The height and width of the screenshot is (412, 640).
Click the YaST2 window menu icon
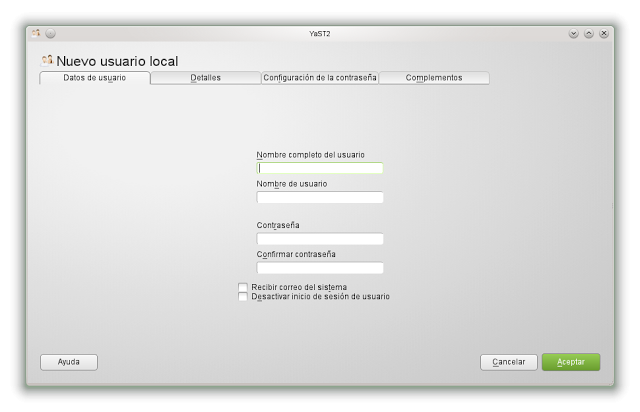pyautogui.click(x=36, y=33)
